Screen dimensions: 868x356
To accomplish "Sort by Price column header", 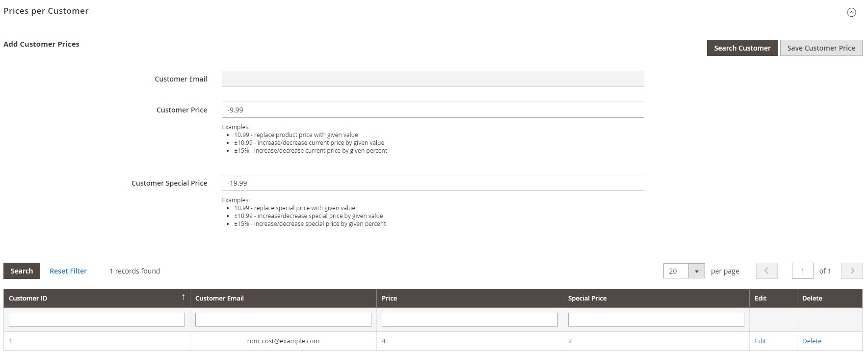I will 470,299.
